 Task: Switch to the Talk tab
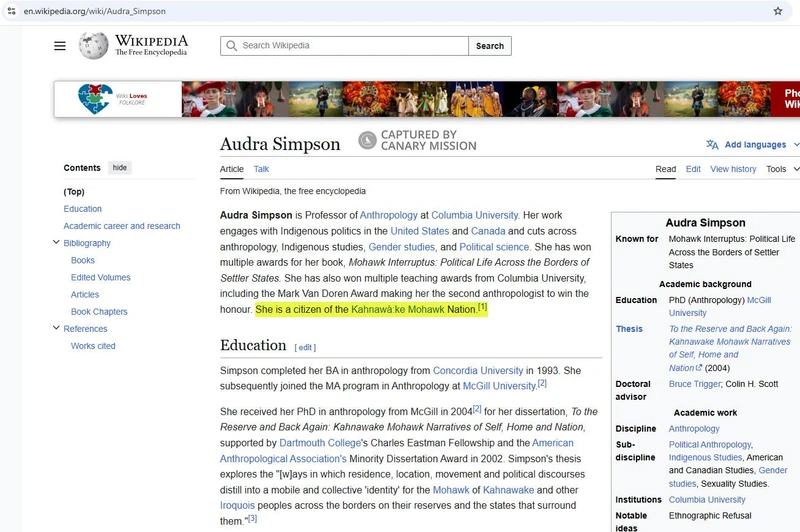coord(261,169)
